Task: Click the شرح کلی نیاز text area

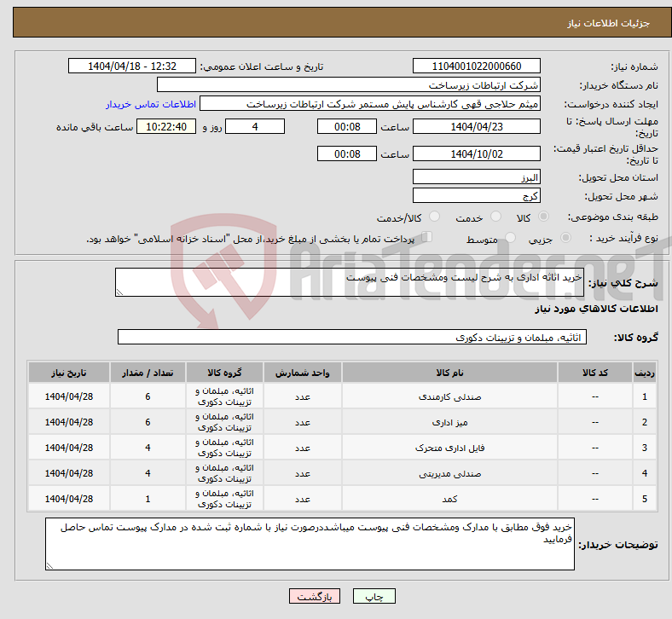Action: coord(350,282)
